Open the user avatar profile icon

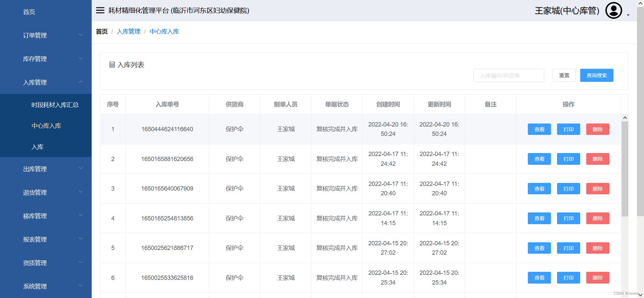pyautogui.click(x=613, y=10)
